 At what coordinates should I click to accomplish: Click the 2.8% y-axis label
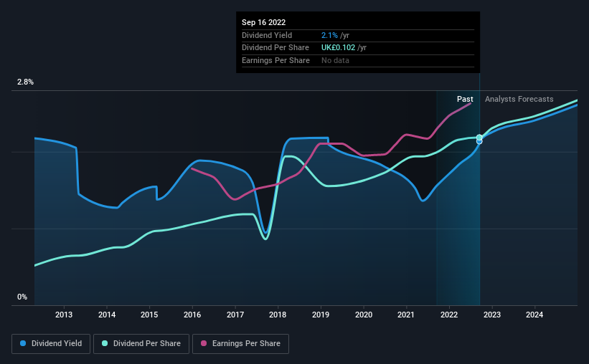[25, 82]
